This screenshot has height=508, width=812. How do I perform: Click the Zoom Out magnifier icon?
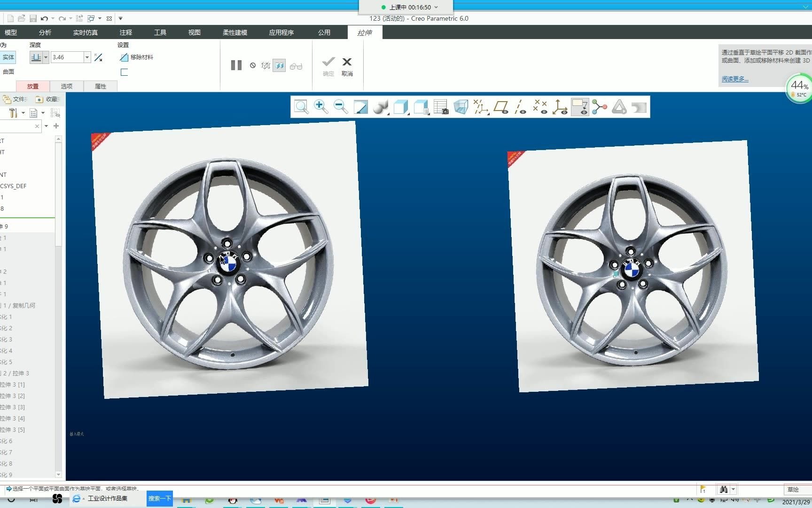341,107
